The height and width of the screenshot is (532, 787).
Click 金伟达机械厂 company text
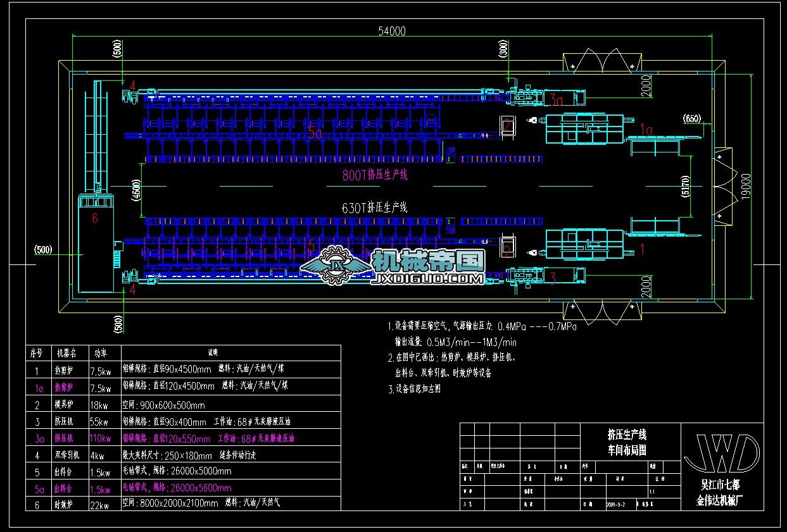click(719, 501)
